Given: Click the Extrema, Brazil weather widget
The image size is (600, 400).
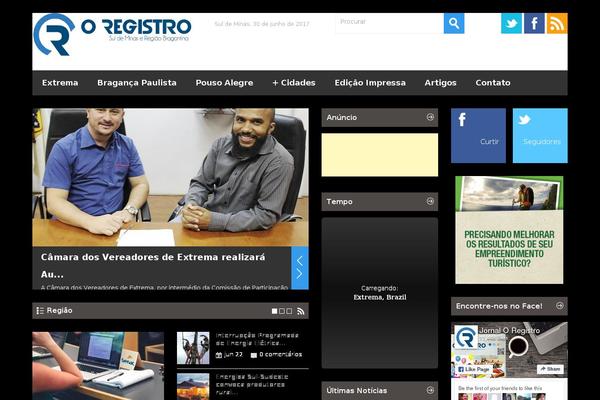Looking at the screenshot, I should (x=380, y=293).
